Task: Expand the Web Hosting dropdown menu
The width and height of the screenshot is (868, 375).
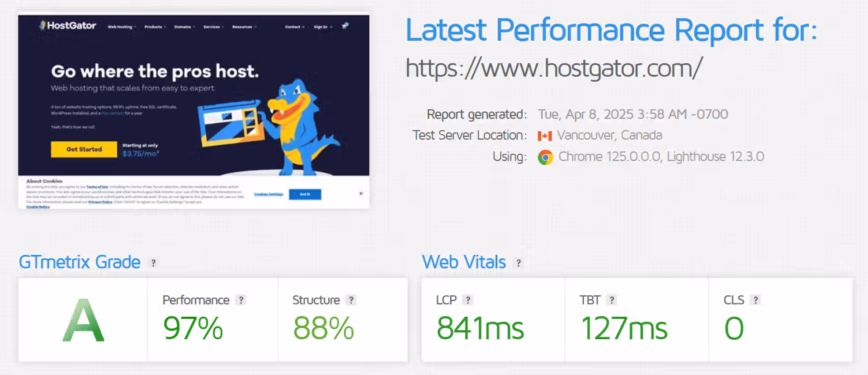Action: [x=122, y=27]
